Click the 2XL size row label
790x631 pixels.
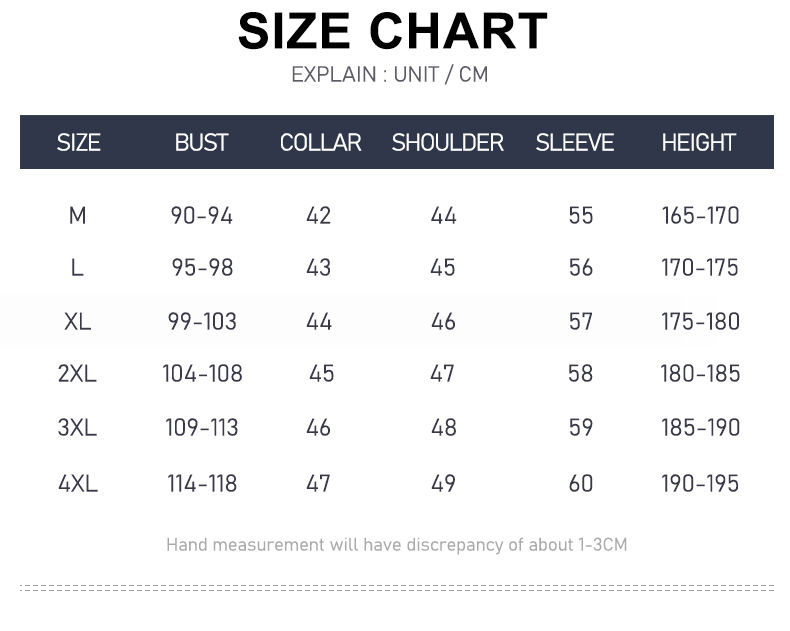tap(77, 374)
